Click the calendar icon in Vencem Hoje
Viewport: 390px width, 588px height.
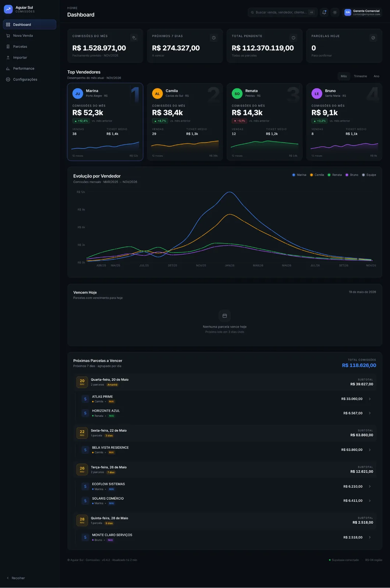pos(224,316)
